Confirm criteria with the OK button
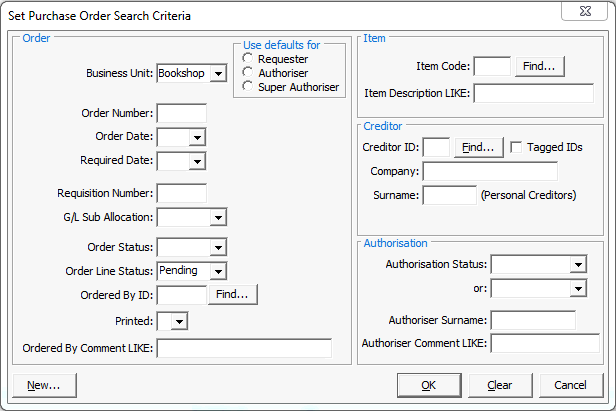This screenshot has width=616, height=411. pos(429,385)
